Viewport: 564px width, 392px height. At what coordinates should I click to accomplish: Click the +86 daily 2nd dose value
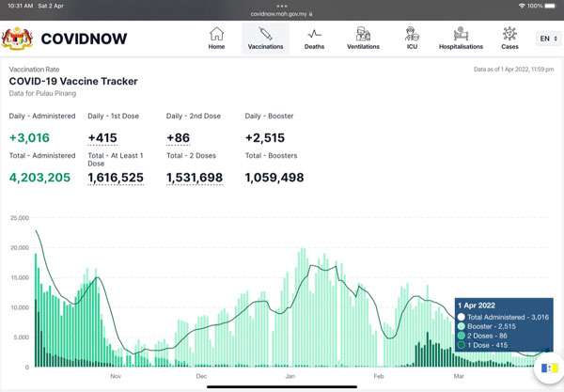click(x=178, y=138)
